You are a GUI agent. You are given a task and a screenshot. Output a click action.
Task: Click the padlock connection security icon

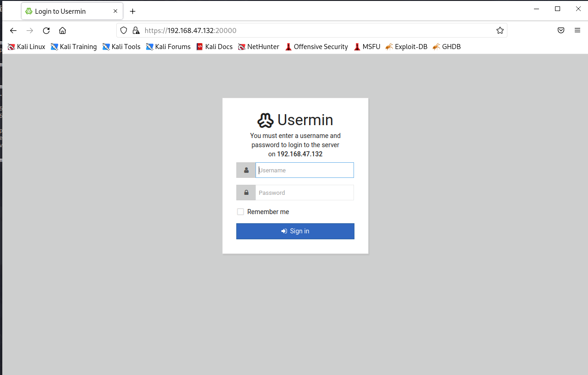pos(136,31)
